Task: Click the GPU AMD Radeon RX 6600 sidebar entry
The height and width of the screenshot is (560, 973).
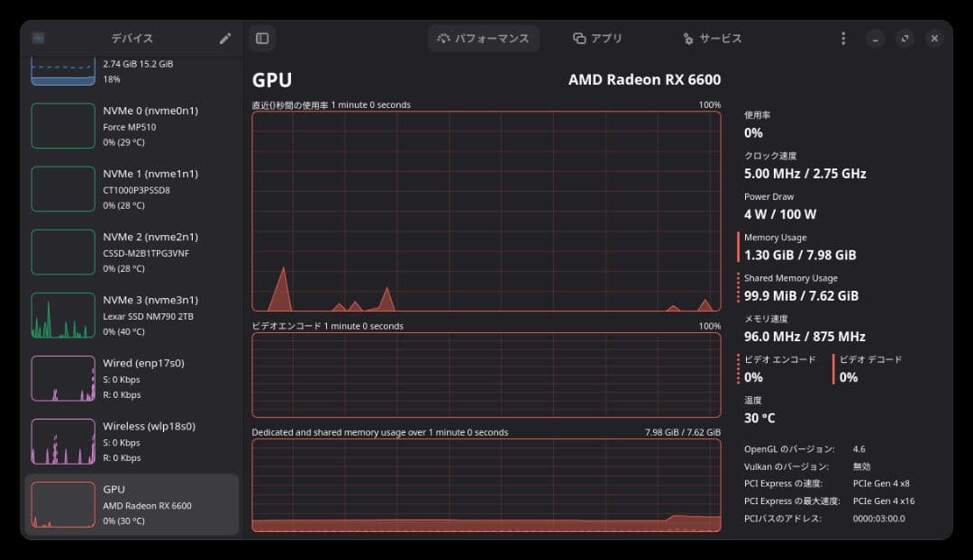Action: (131, 504)
